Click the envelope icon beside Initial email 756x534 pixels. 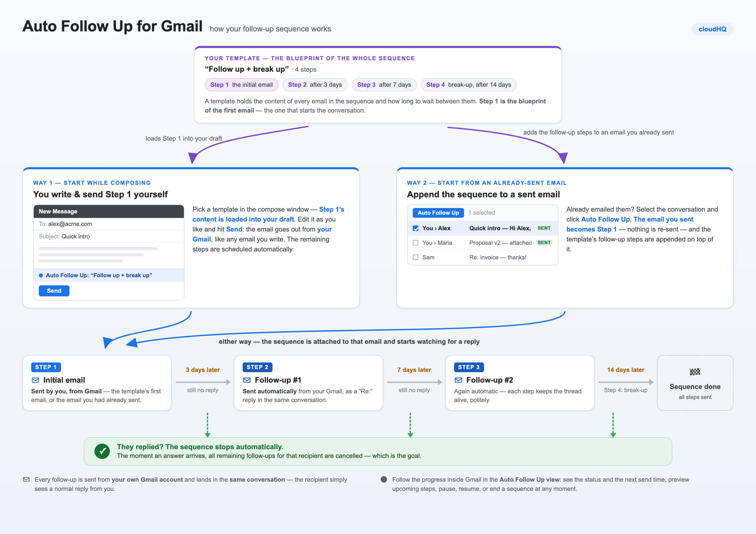click(x=35, y=380)
